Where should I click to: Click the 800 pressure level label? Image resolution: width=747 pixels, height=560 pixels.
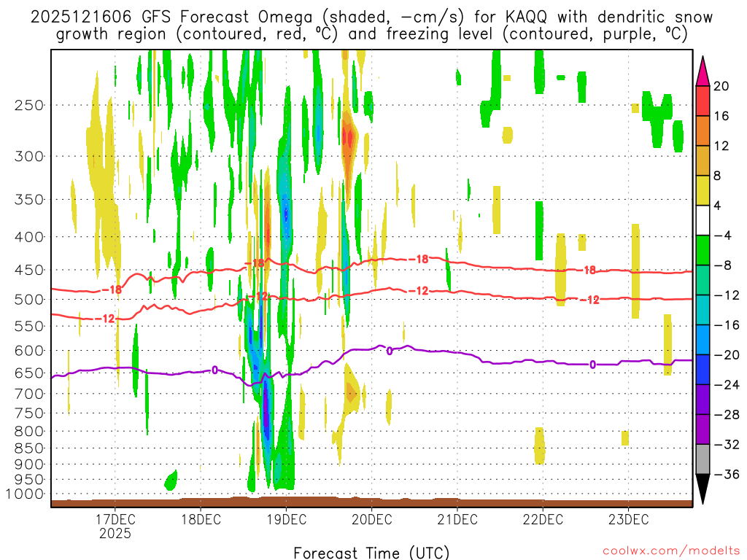[29, 431]
